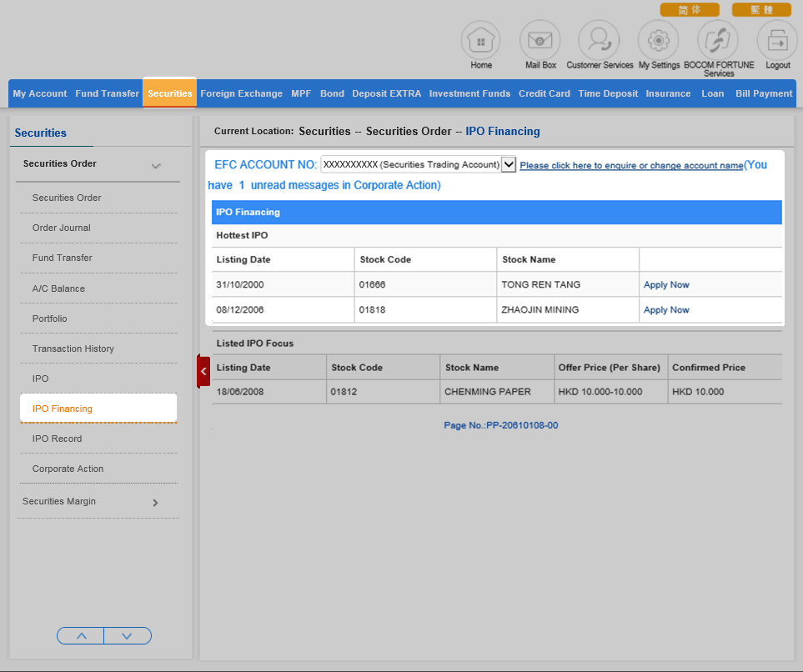Collapse sidebar with red arrow handle
The height and width of the screenshot is (672, 803).
203,371
